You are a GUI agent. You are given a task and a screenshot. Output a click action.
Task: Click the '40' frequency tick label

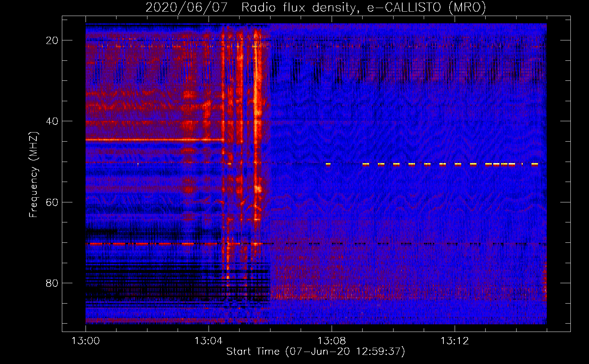click(52, 121)
